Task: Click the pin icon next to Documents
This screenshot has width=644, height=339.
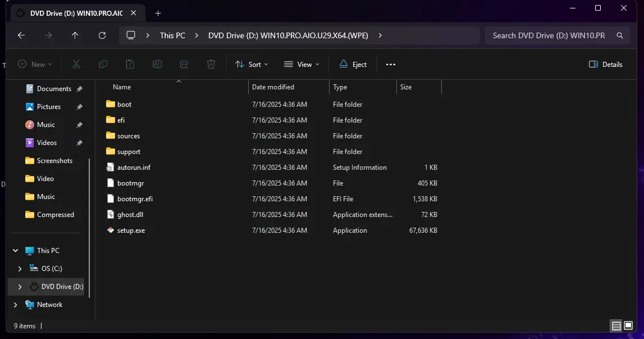Action: [x=80, y=89]
